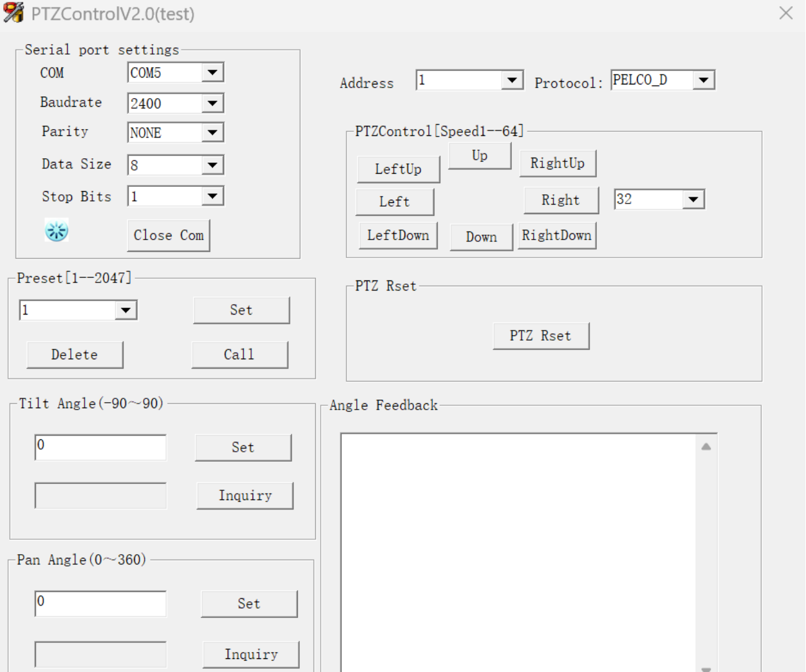Click the "Baudrate" label
The width and height of the screenshot is (806, 672).
click(x=71, y=102)
